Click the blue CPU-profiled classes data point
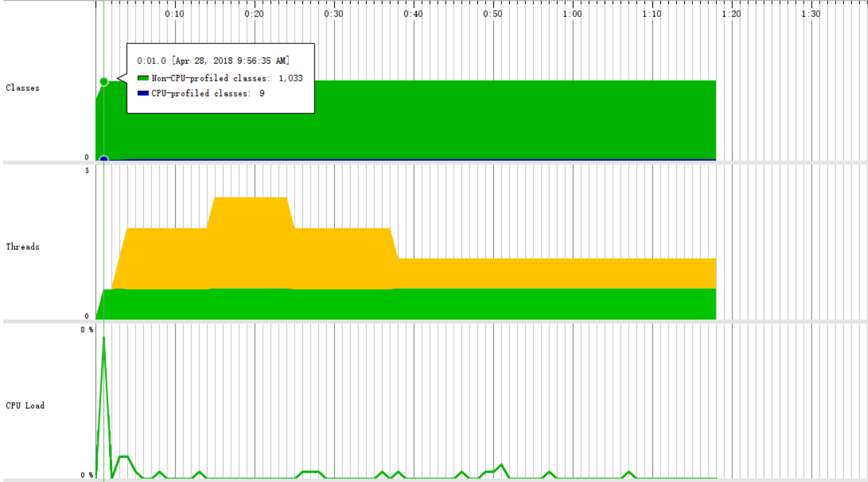The height and width of the screenshot is (482, 868). [104, 159]
